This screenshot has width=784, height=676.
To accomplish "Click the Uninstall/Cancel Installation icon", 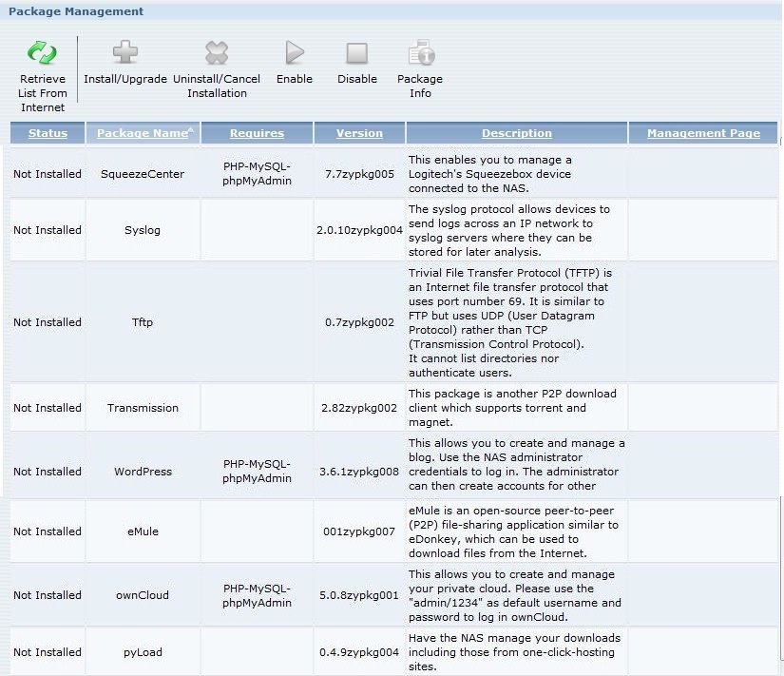I will point(217,52).
